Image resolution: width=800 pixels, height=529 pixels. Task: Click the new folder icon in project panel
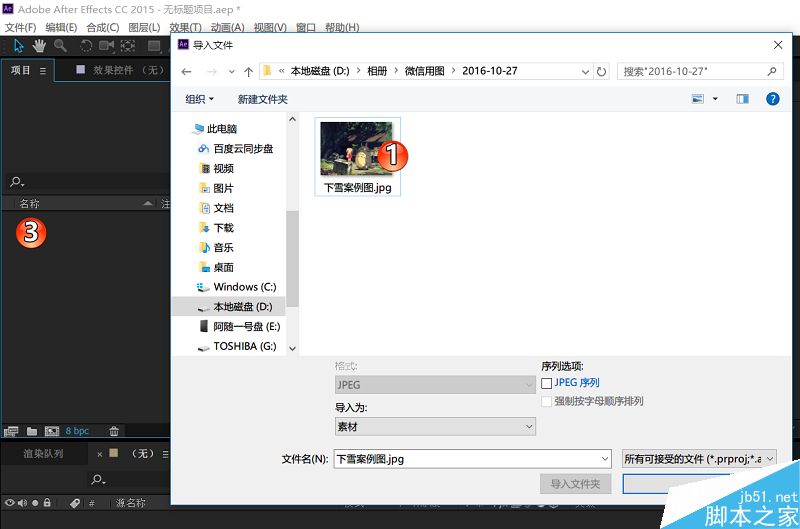click(32, 431)
